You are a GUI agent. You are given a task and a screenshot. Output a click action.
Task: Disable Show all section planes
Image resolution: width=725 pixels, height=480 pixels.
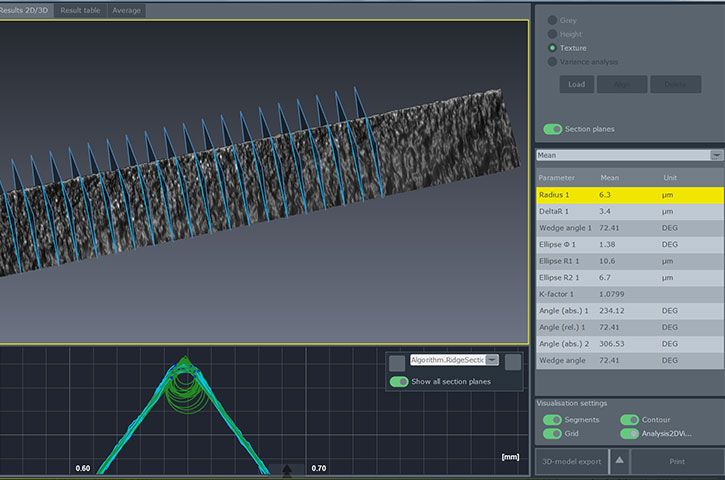click(398, 382)
